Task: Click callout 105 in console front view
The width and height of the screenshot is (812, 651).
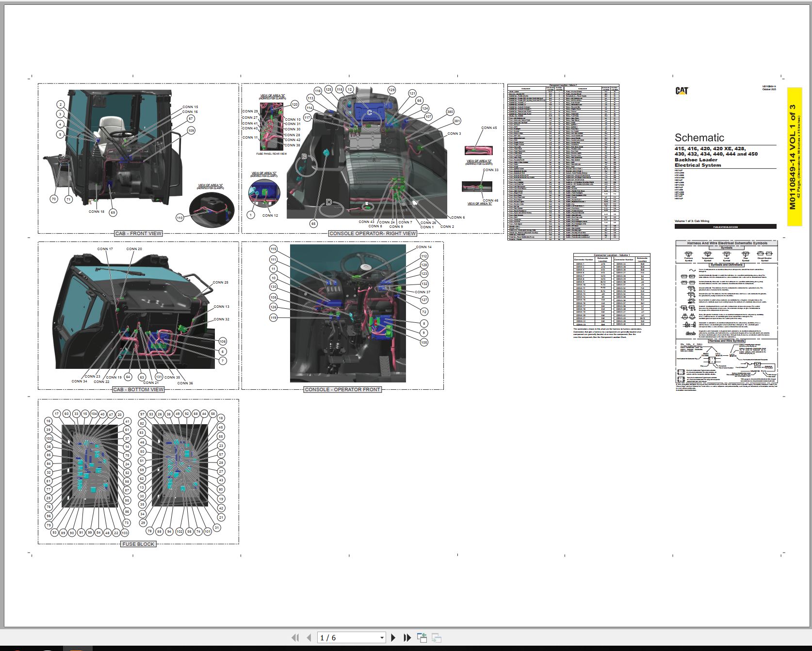Action: [x=424, y=342]
